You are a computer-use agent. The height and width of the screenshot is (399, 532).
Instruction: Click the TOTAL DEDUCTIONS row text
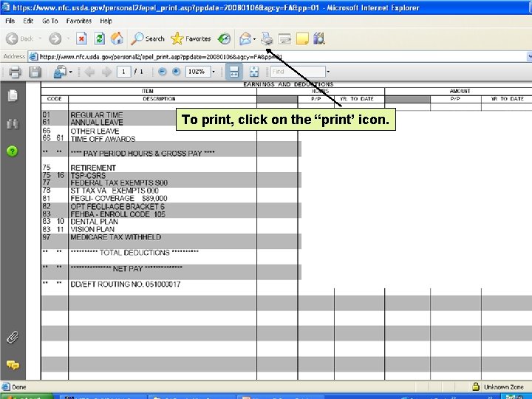[134, 253]
